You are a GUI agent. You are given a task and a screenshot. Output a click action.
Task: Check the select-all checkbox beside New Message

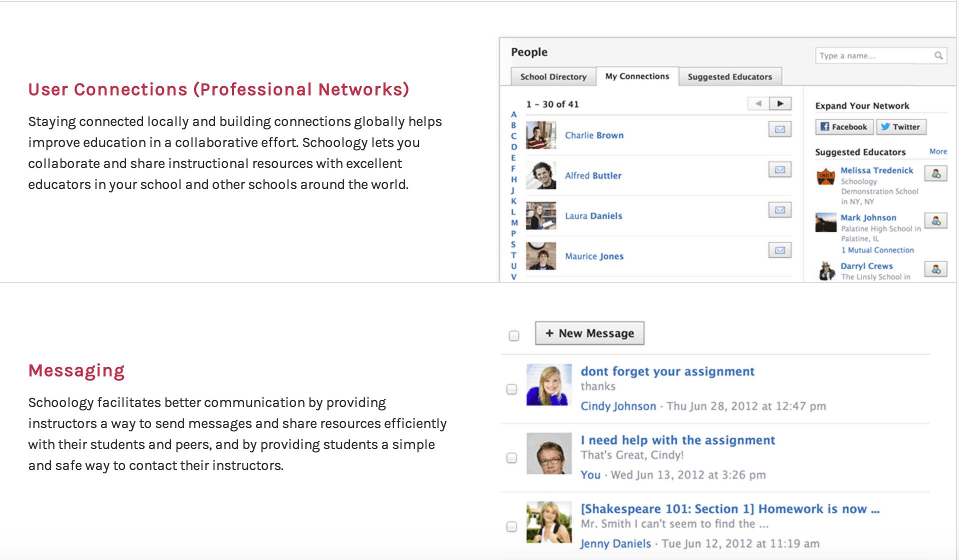click(x=513, y=335)
